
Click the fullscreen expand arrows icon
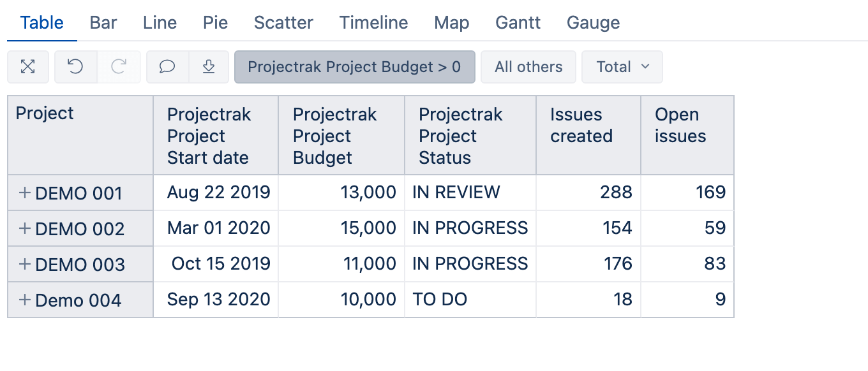(x=28, y=67)
